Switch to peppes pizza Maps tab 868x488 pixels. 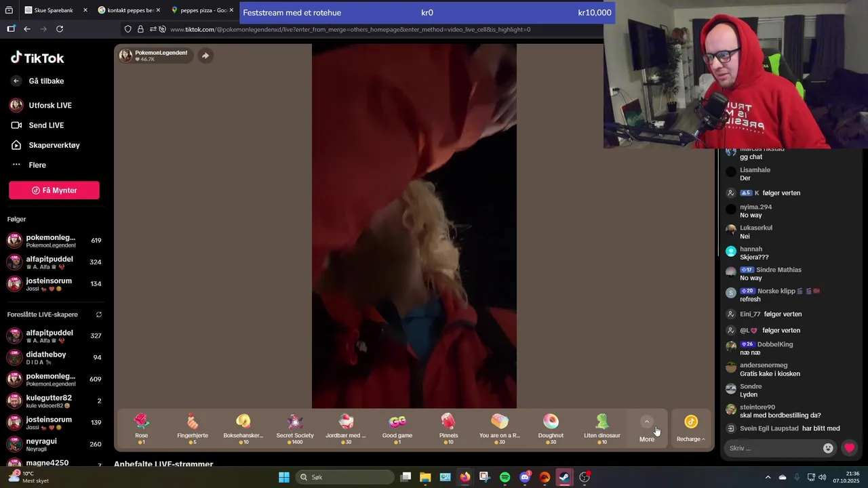(x=202, y=10)
